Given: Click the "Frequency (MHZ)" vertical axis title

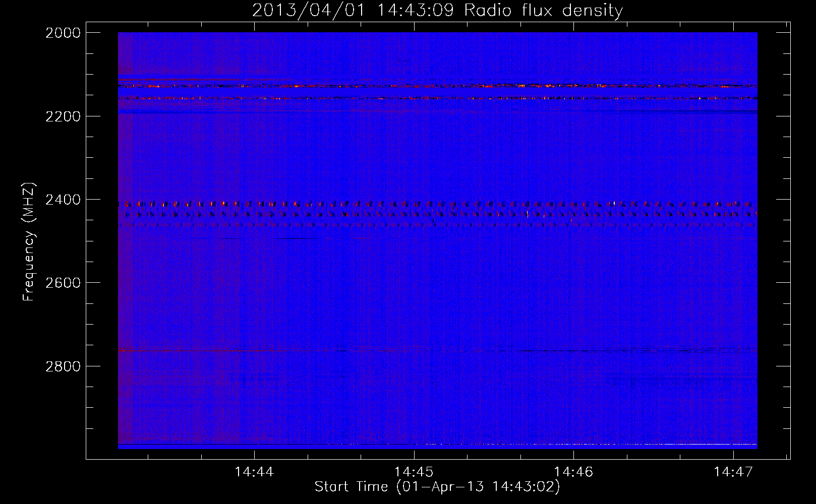Looking at the screenshot, I should point(29,242).
